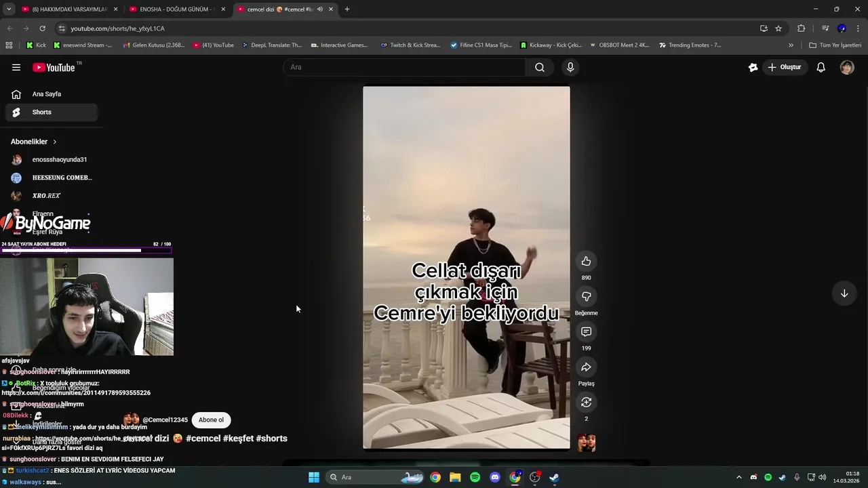Open the XRO.REX subscription
868x488 pixels.
pos(52,196)
